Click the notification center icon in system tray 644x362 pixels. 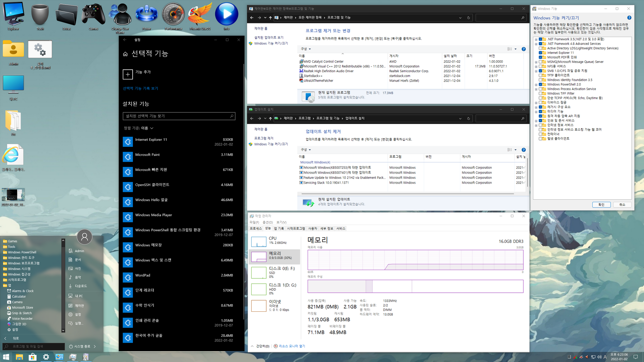coord(636,357)
